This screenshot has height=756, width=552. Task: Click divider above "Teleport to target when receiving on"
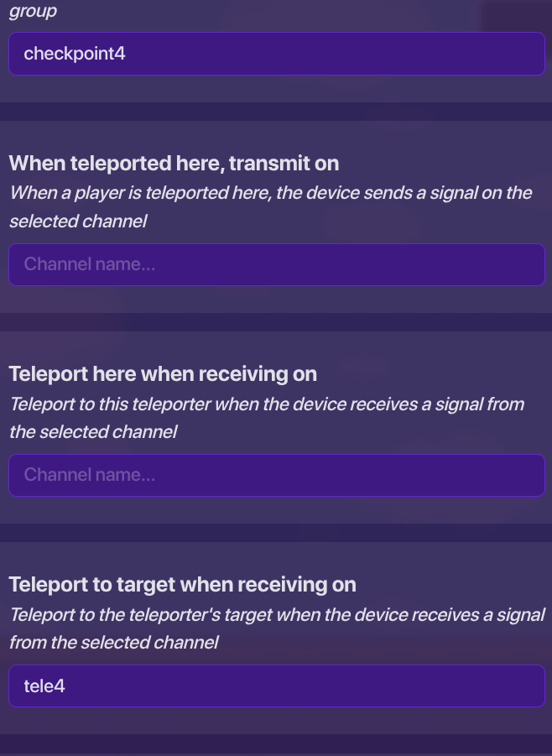click(276, 533)
